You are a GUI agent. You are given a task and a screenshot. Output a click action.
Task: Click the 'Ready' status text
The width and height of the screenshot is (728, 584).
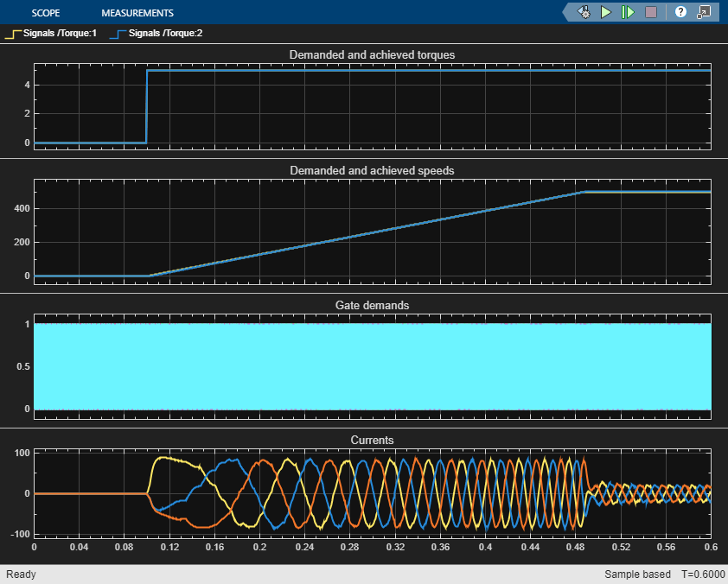click(21, 574)
